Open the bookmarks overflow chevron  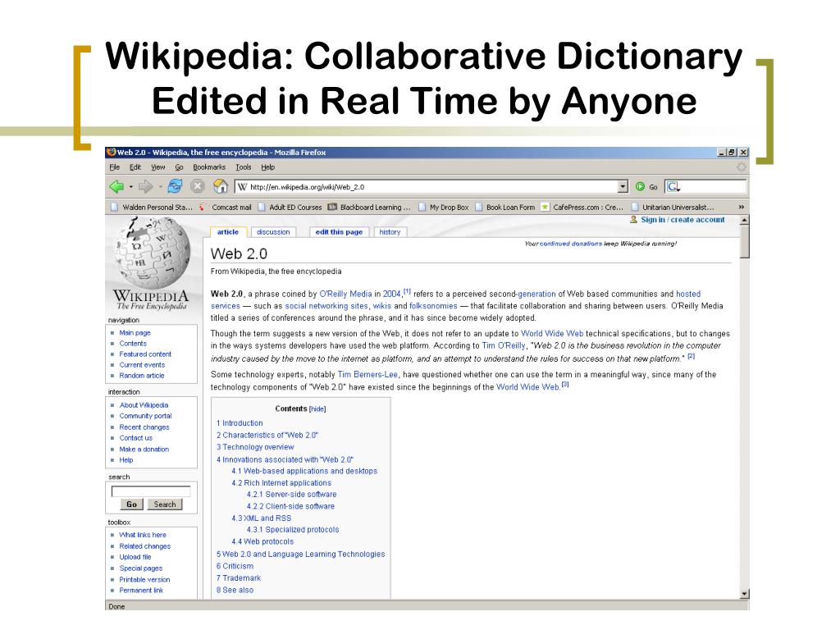pos(742,207)
